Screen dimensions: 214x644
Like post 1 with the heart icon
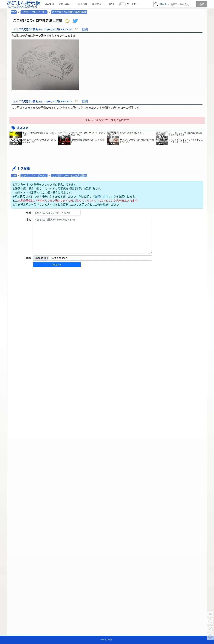click(76, 29)
